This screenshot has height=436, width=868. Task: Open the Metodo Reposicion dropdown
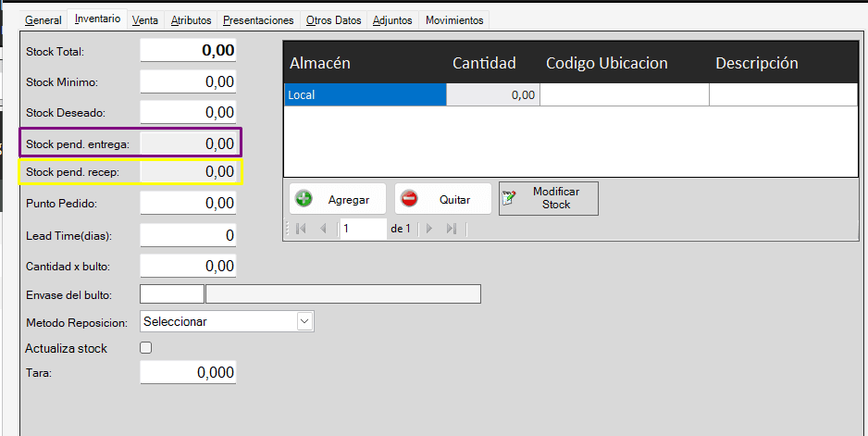point(304,321)
